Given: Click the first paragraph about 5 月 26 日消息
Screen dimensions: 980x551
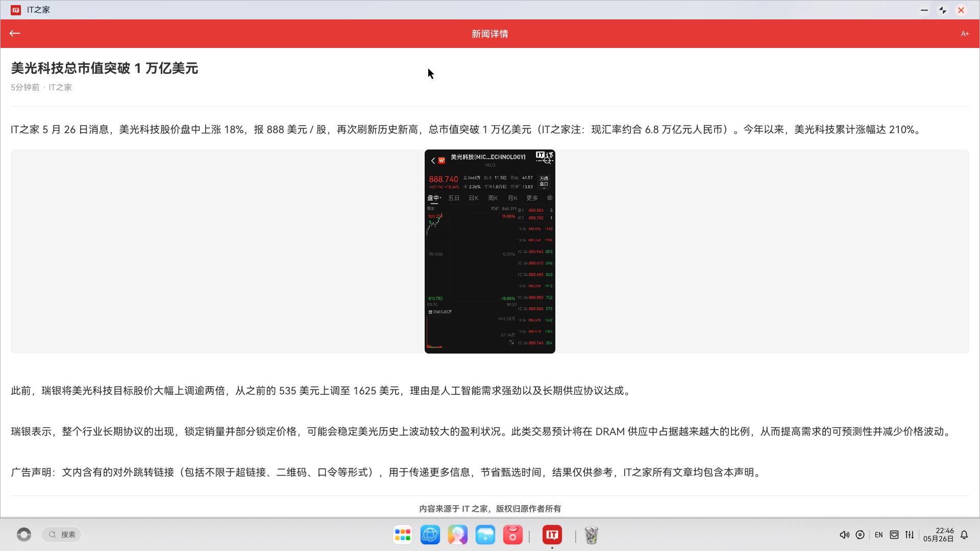Looking at the screenshot, I should [468, 130].
